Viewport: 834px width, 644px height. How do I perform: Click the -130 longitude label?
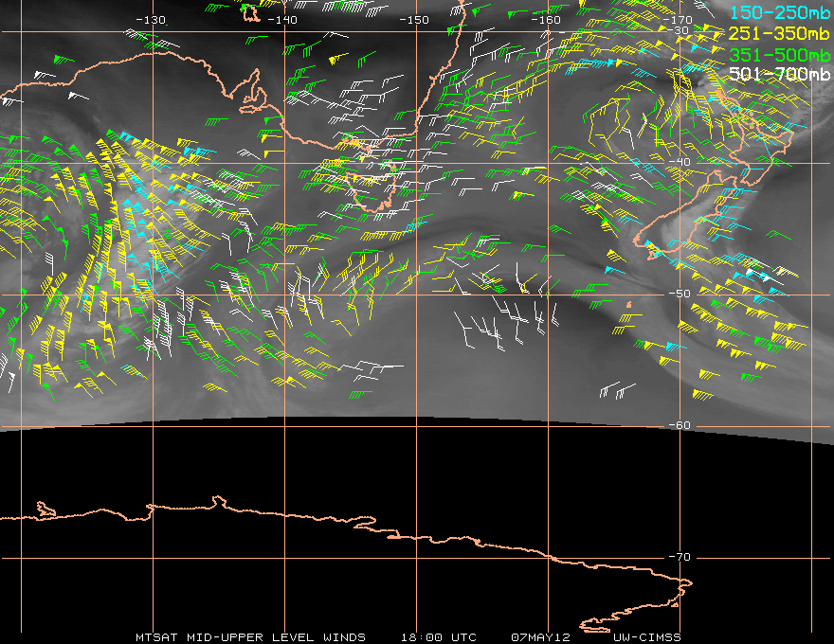click(x=151, y=20)
